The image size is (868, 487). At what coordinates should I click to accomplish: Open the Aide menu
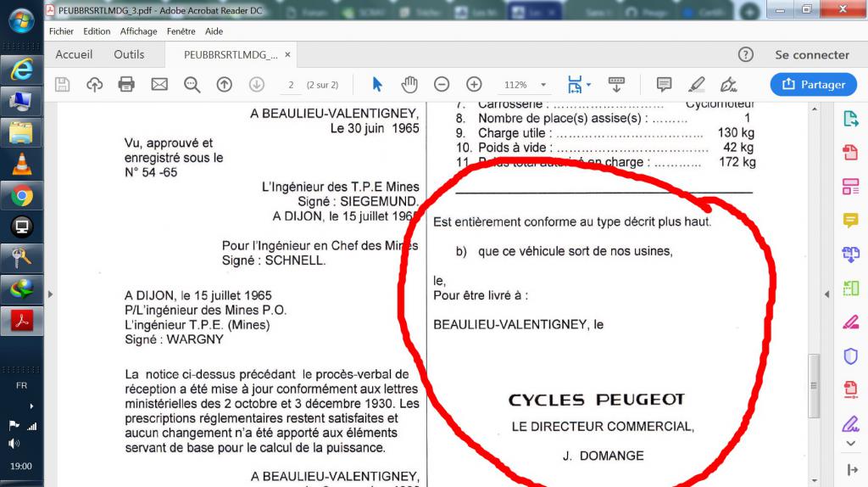coord(214,31)
